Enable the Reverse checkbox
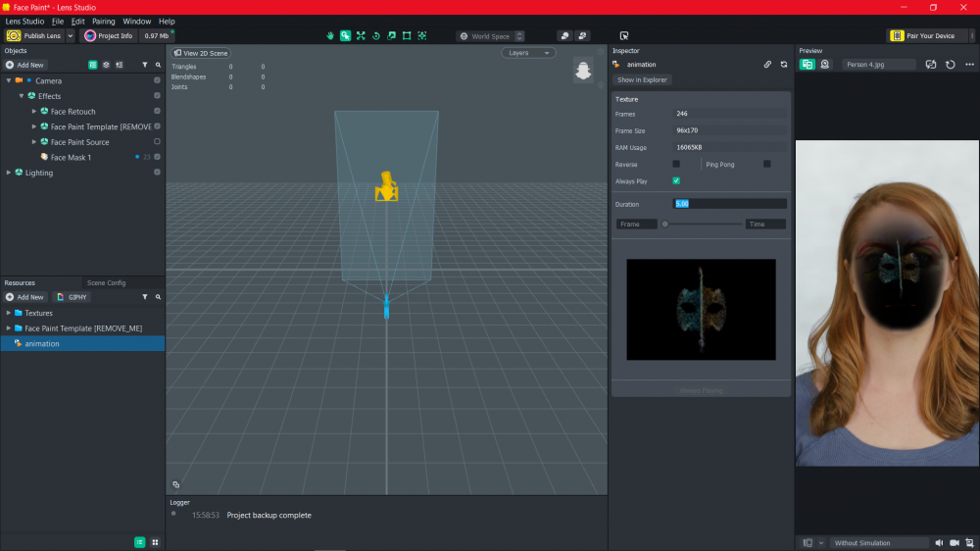Image resolution: width=980 pixels, height=551 pixels. (676, 164)
